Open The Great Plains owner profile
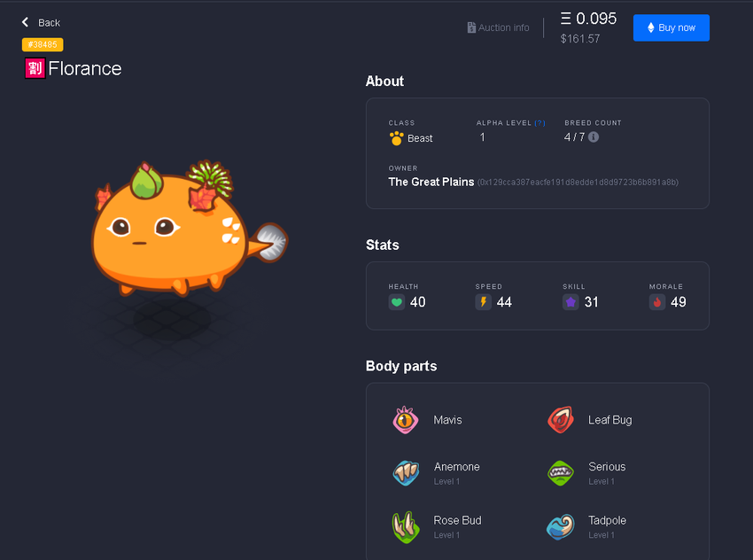 point(431,182)
